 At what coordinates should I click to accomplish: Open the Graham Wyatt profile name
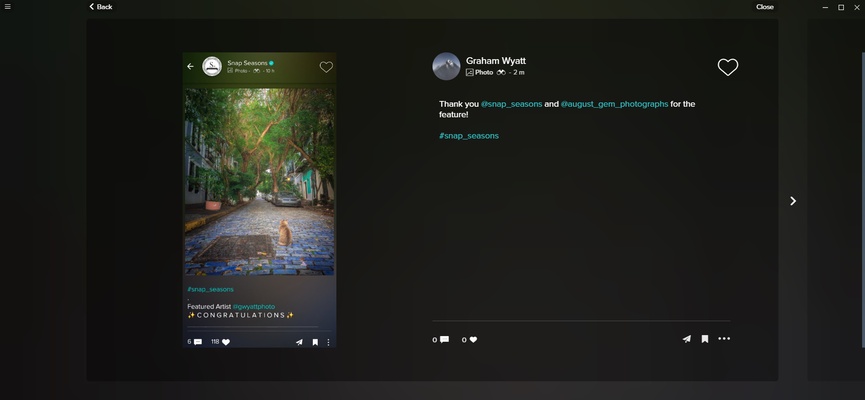495,61
